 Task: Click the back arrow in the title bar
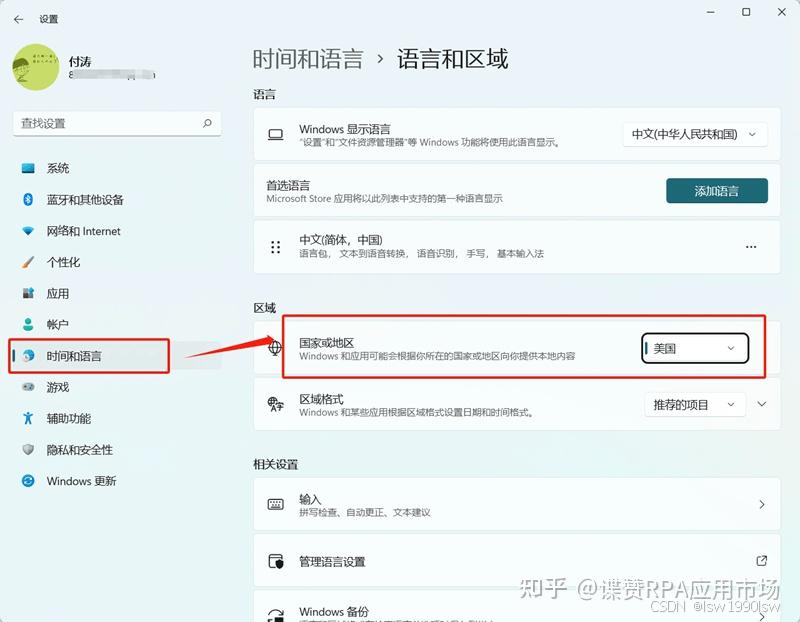(x=18, y=19)
